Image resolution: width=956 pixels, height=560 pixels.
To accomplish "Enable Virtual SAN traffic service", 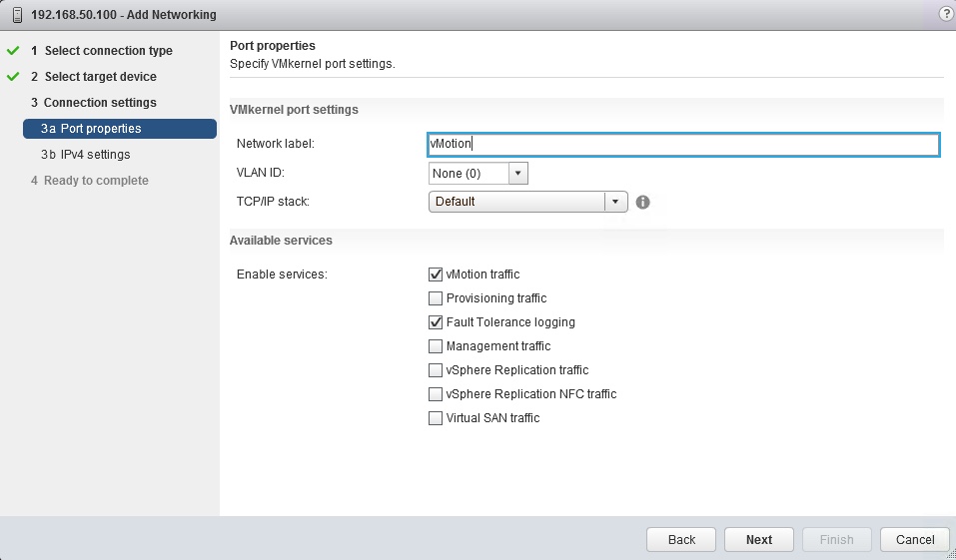I will point(436,418).
